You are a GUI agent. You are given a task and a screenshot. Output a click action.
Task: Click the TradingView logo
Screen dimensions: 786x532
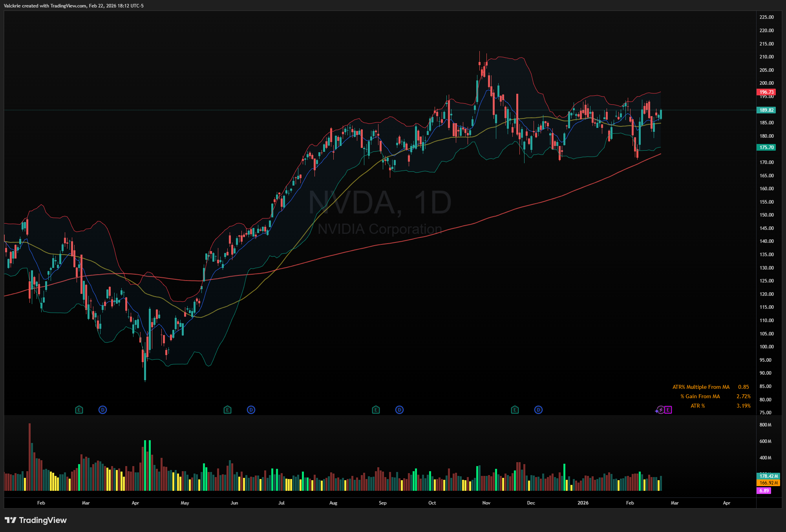pyautogui.click(x=35, y=520)
